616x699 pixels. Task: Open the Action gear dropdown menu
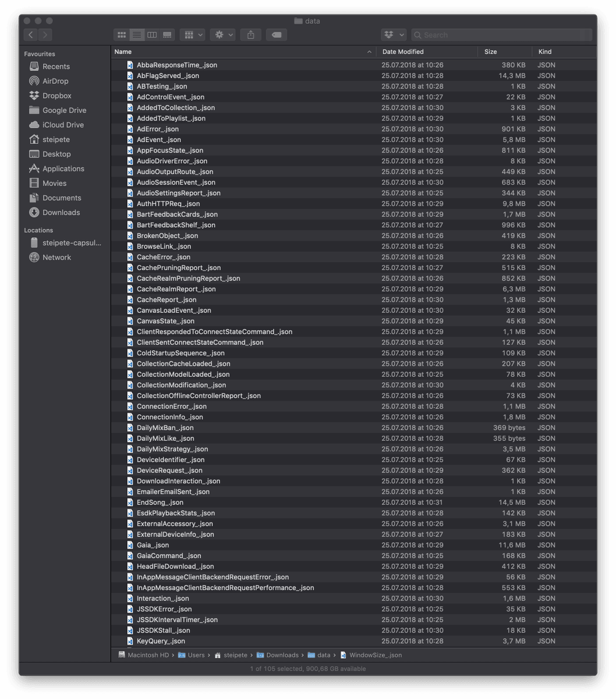224,35
